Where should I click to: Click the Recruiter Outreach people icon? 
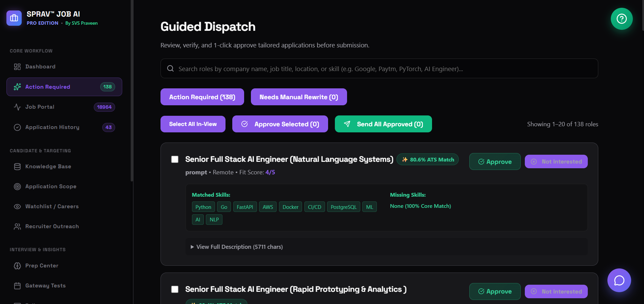coord(17,226)
